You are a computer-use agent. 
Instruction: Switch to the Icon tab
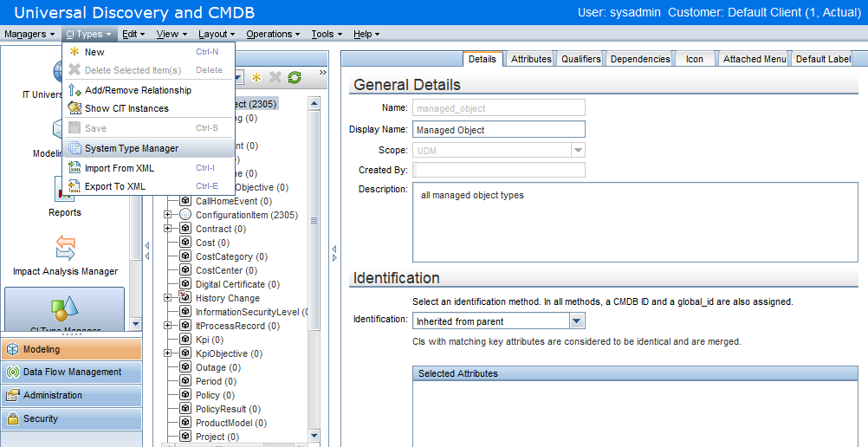[695, 59]
